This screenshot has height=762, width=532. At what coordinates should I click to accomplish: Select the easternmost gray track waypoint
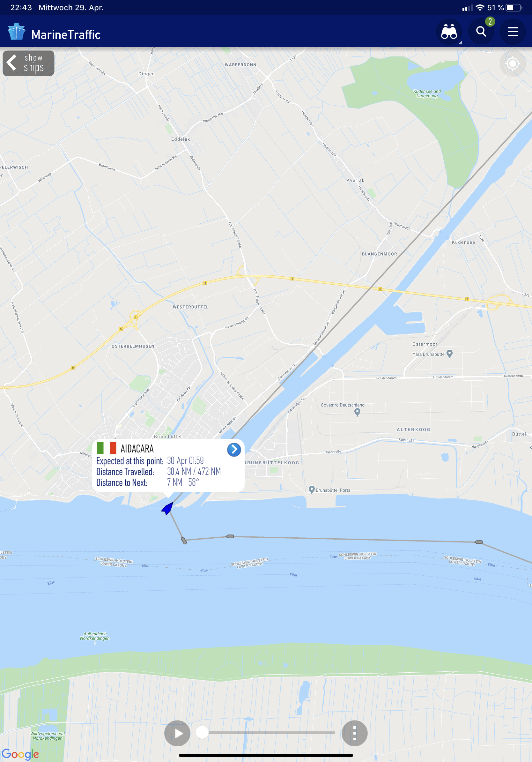coord(479,542)
